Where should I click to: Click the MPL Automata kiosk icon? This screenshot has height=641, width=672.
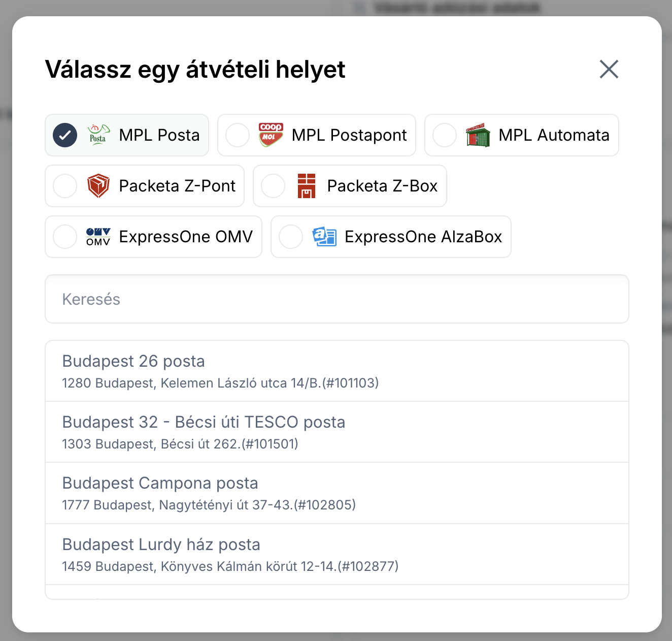pos(478,135)
